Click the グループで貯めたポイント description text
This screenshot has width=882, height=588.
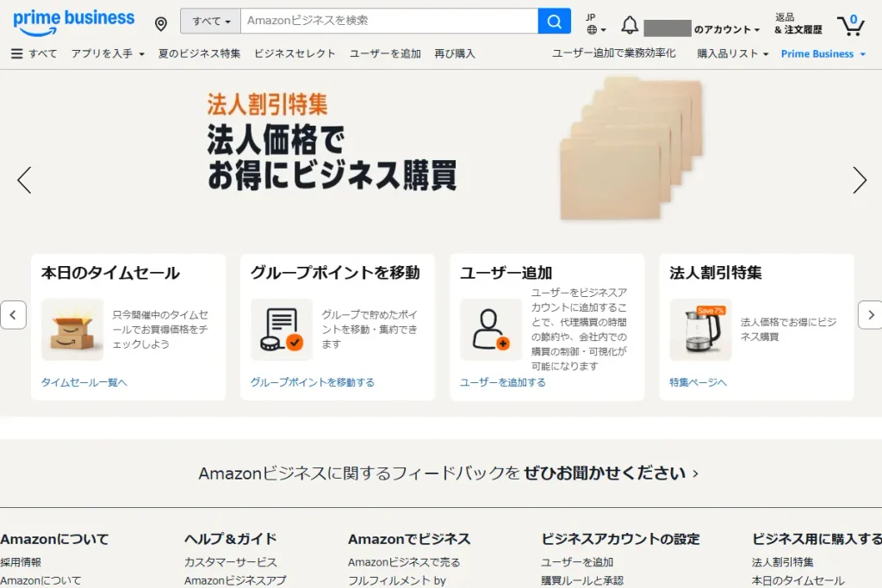[370, 330]
